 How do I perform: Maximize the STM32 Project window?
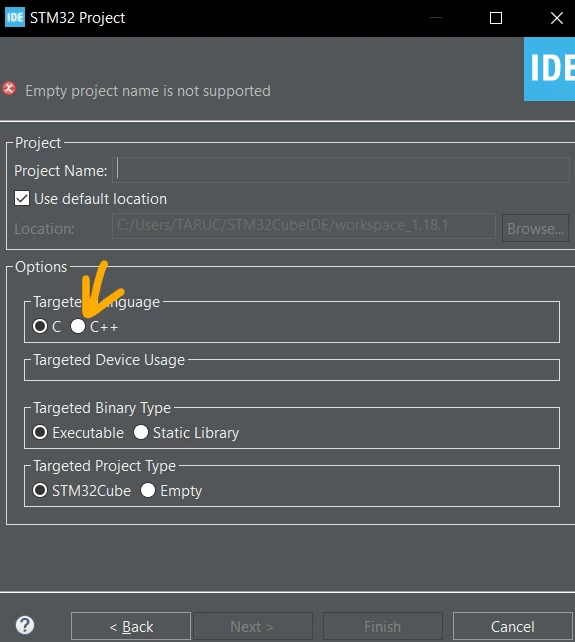496,18
